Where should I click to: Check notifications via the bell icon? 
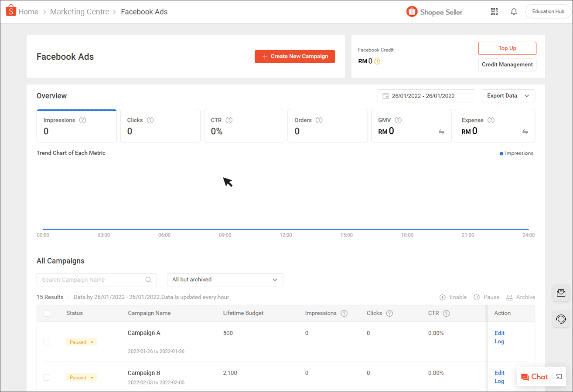(x=514, y=11)
